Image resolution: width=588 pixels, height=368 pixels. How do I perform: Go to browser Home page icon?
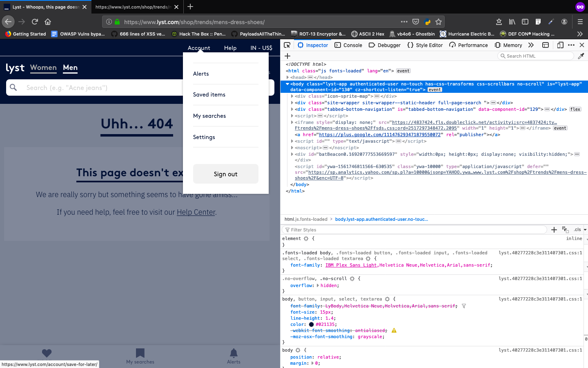coord(48,22)
